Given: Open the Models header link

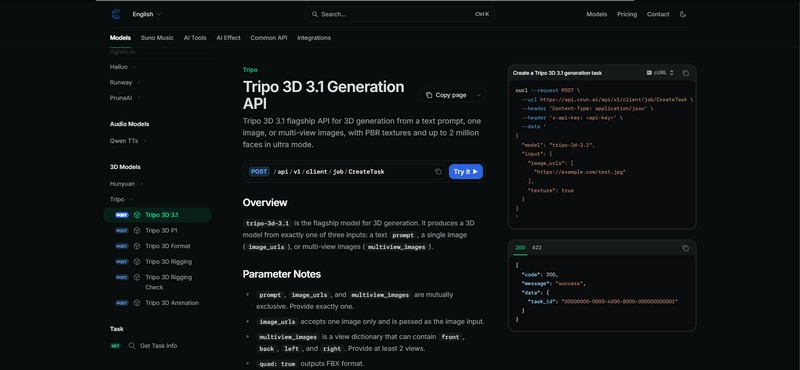Looking at the screenshot, I should (x=596, y=14).
